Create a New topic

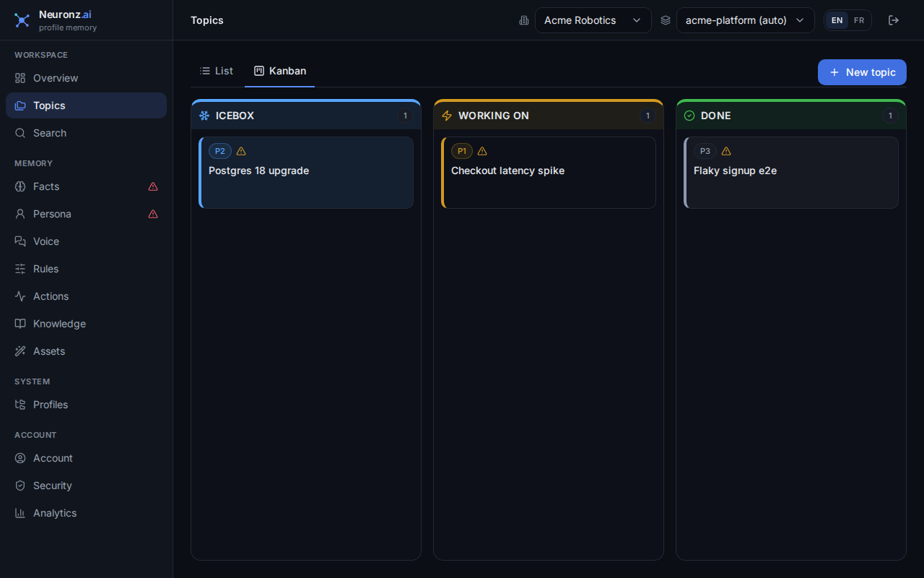click(862, 72)
